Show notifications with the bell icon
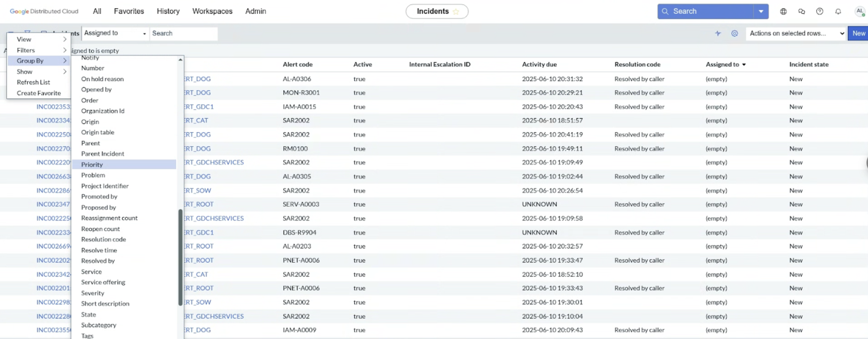This screenshot has width=868, height=339. pyautogui.click(x=838, y=11)
